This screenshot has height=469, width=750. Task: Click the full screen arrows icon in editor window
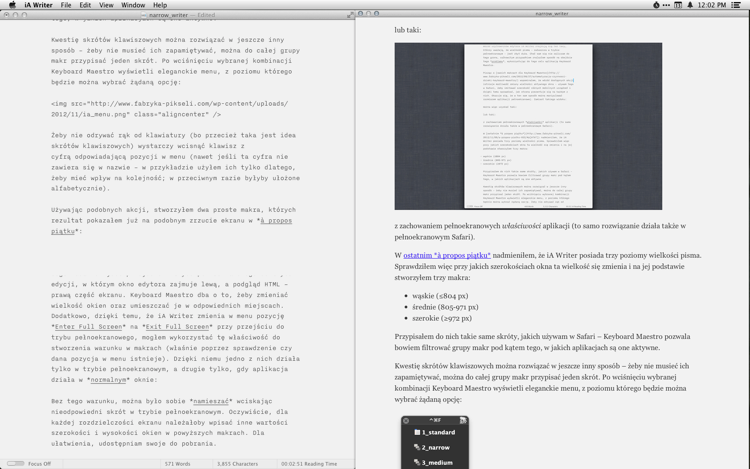[350, 15]
